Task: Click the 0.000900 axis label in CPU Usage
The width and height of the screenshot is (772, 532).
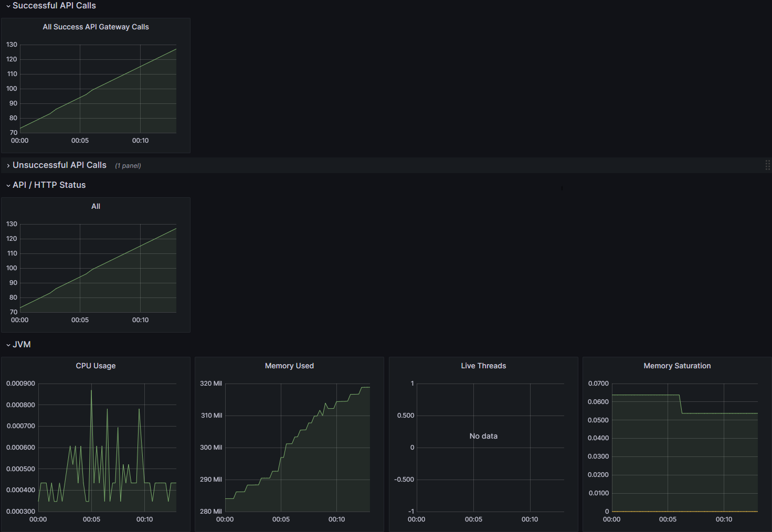Action: (x=21, y=384)
